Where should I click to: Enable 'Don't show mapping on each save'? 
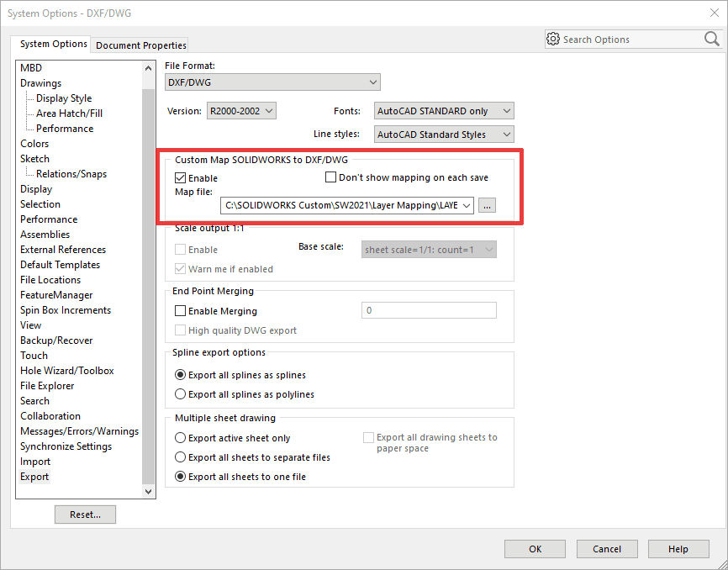coord(331,177)
